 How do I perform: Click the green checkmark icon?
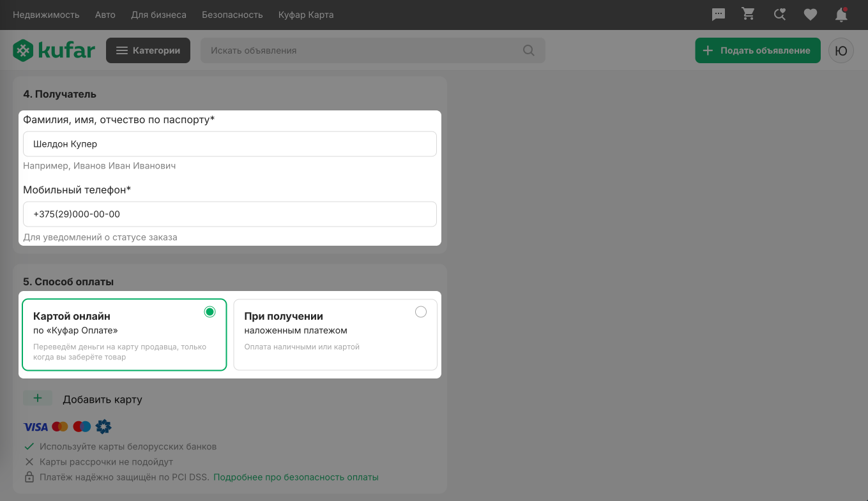29,446
